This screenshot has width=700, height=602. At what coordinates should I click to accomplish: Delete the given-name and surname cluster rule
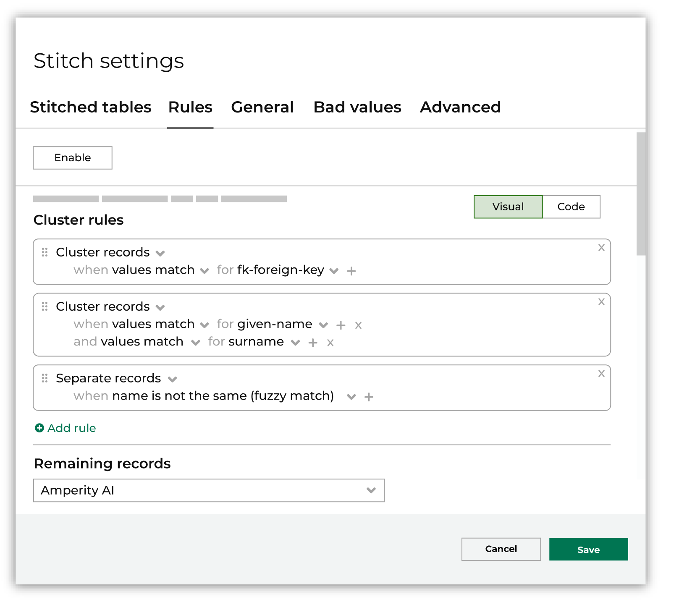coord(601,302)
